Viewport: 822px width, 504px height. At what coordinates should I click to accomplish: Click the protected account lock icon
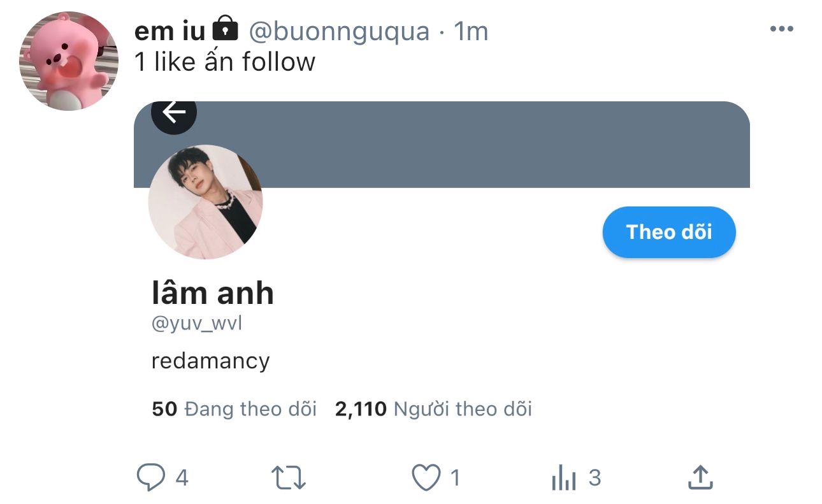[x=224, y=29]
